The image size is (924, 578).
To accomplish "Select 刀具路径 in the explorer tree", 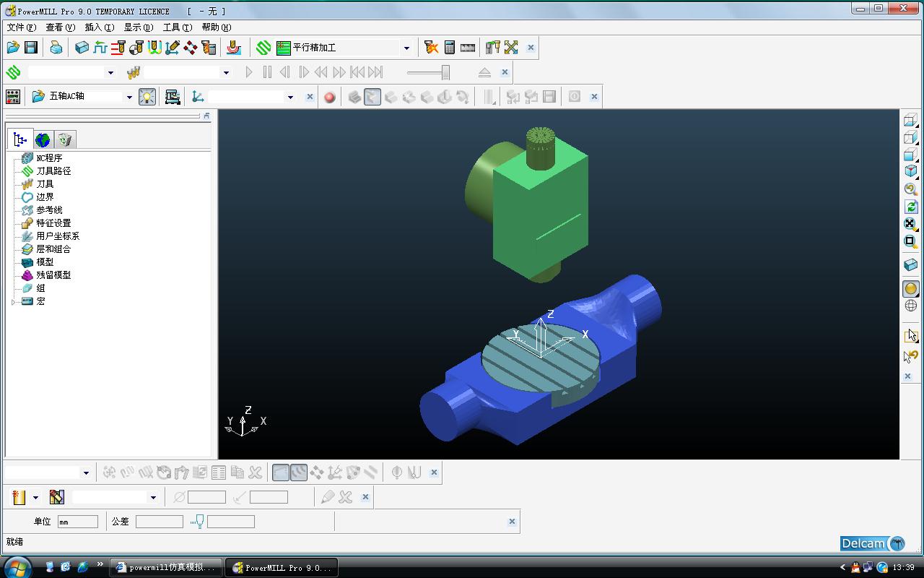I will [x=53, y=171].
